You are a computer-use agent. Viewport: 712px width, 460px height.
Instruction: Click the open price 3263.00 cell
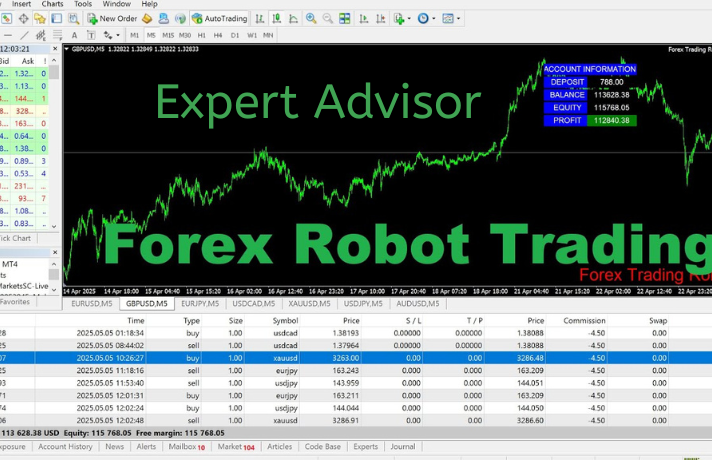[x=346, y=358]
